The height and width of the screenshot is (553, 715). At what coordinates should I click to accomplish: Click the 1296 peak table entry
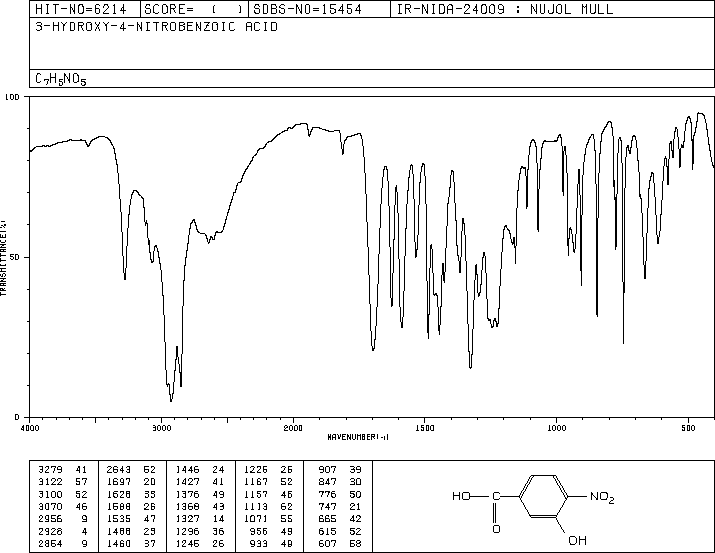200,531
